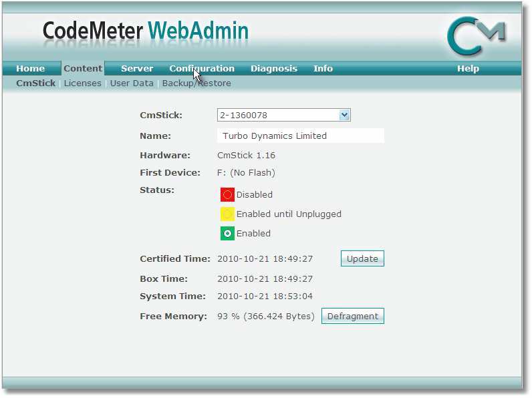Open the Licenses sub-page

point(82,83)
